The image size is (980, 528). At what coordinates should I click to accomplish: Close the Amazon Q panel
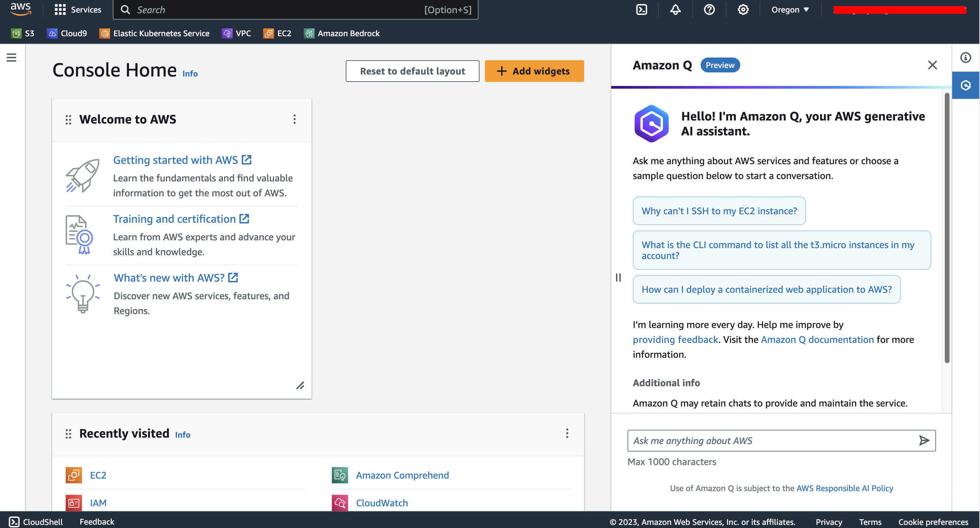(932, 65)
